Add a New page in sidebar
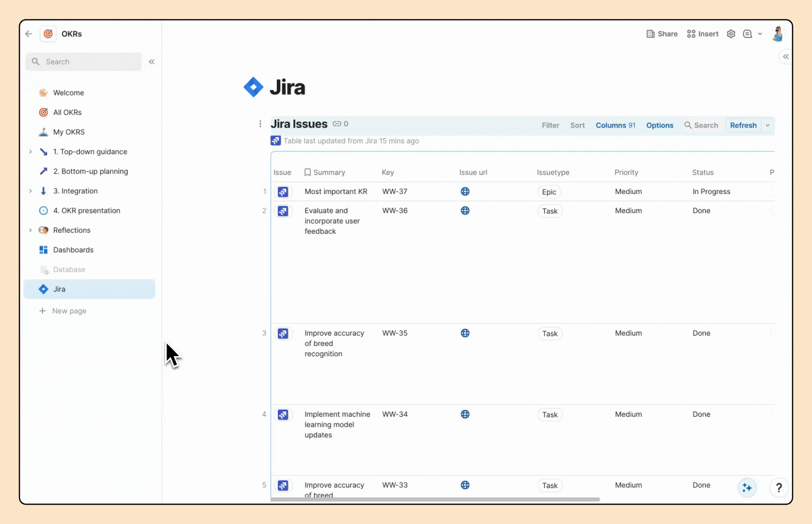 coord(63,311)
